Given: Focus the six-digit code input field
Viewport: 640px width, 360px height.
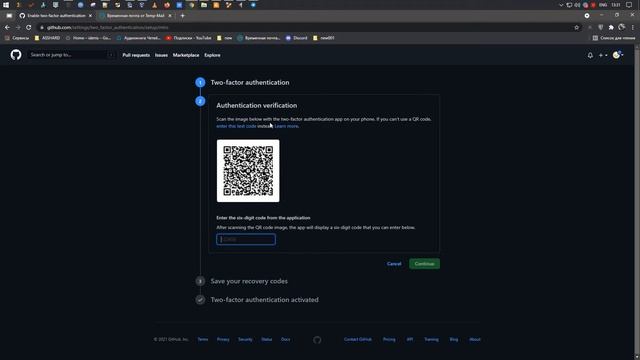Looking at the screenshot, I should pos(246,239).
